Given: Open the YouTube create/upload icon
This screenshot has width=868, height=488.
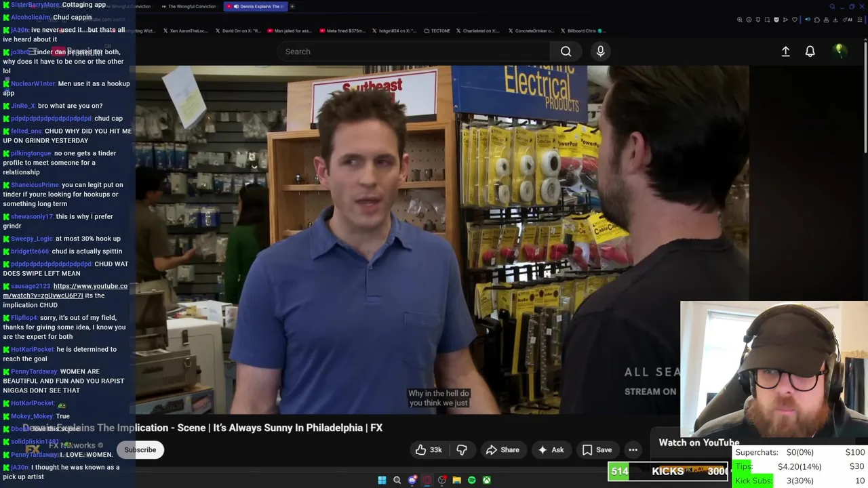Looking at the screenshot, I should (785, 52).
